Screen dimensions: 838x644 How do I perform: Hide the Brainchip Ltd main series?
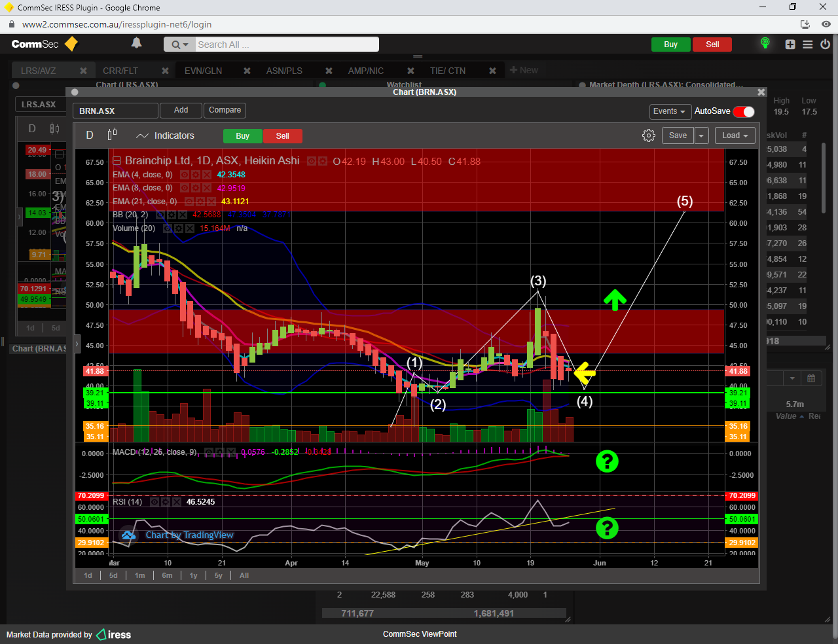coord(312,161)
